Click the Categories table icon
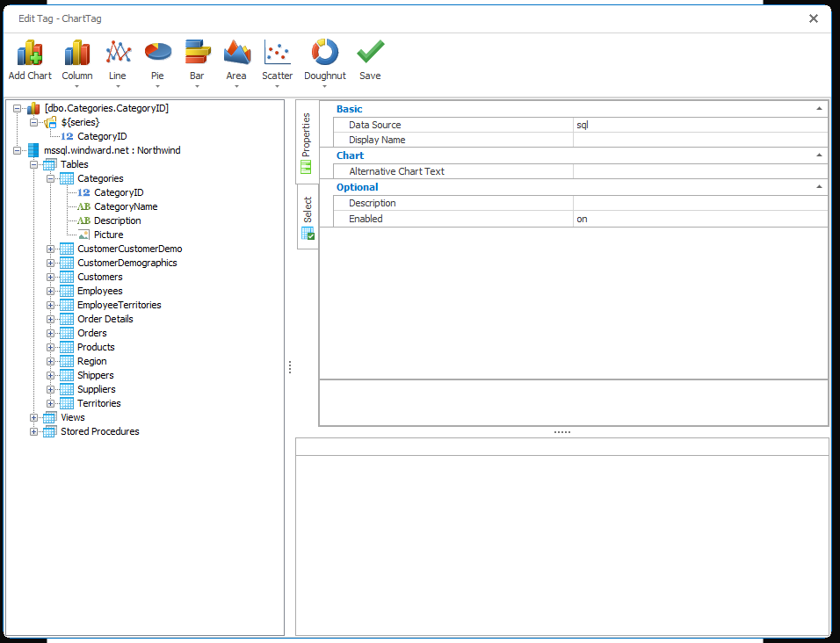The image size is (840, 643). [x=67, y=179]
